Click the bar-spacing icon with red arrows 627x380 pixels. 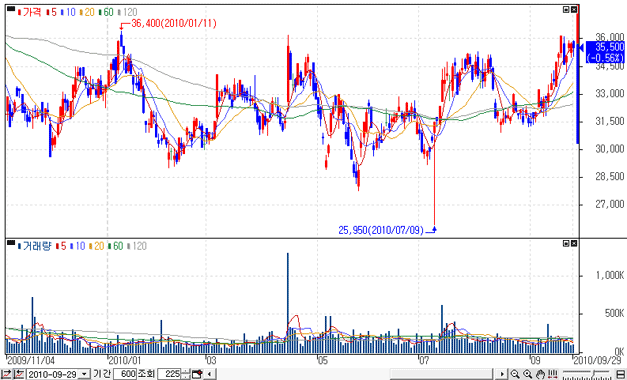(x=553, y=374)
